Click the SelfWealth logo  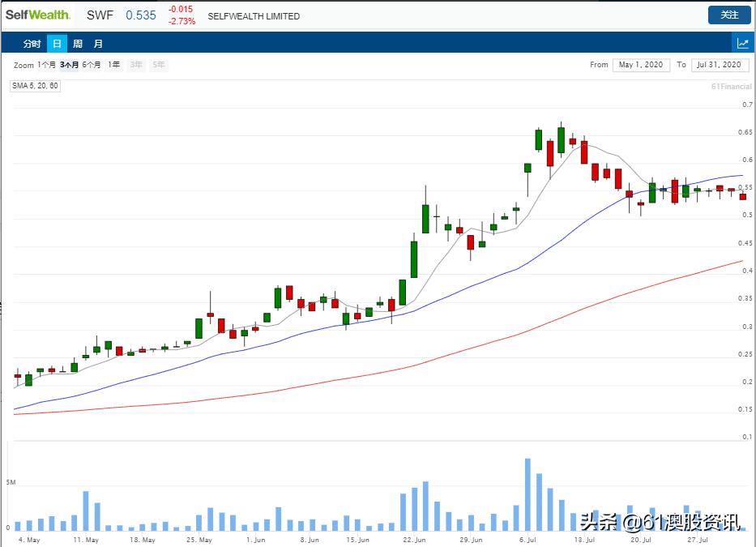39,15
